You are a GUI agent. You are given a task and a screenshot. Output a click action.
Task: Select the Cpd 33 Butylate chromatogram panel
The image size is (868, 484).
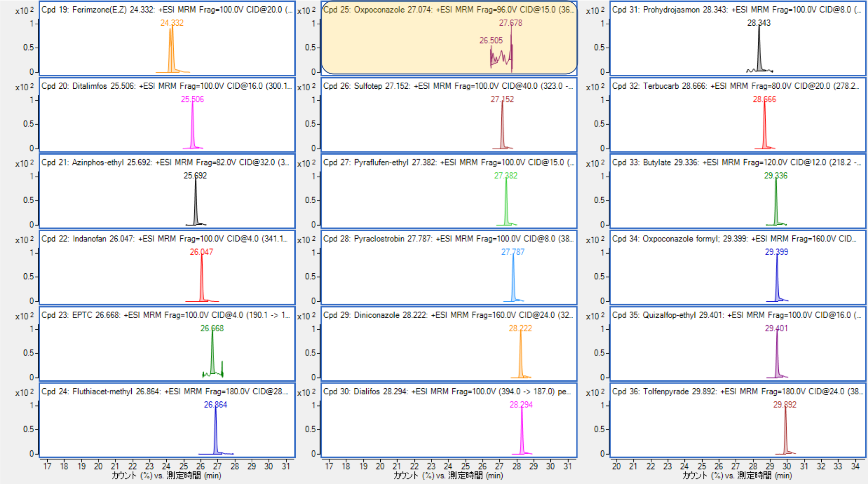pos(738,191)
